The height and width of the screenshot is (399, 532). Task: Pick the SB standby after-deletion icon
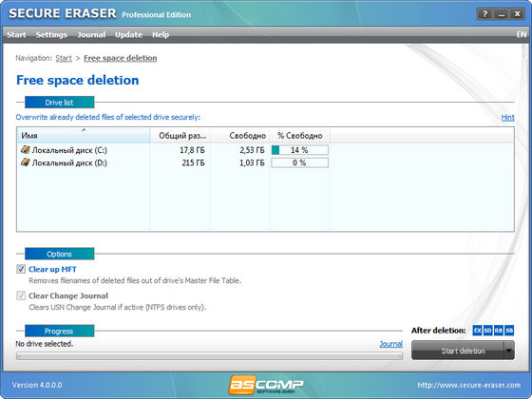click(509, 331)
